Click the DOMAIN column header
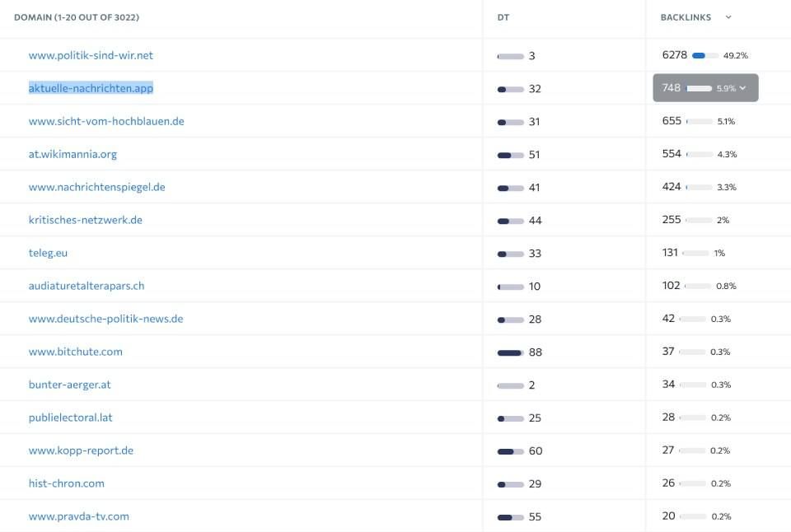791x532 pixels. tap(73, 17)
